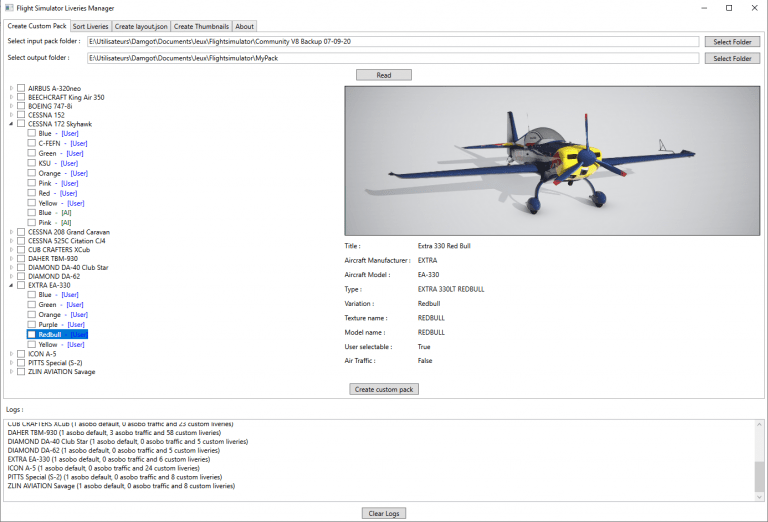Click the Clear Logs button
768x522 pixels.
[384, 513]
